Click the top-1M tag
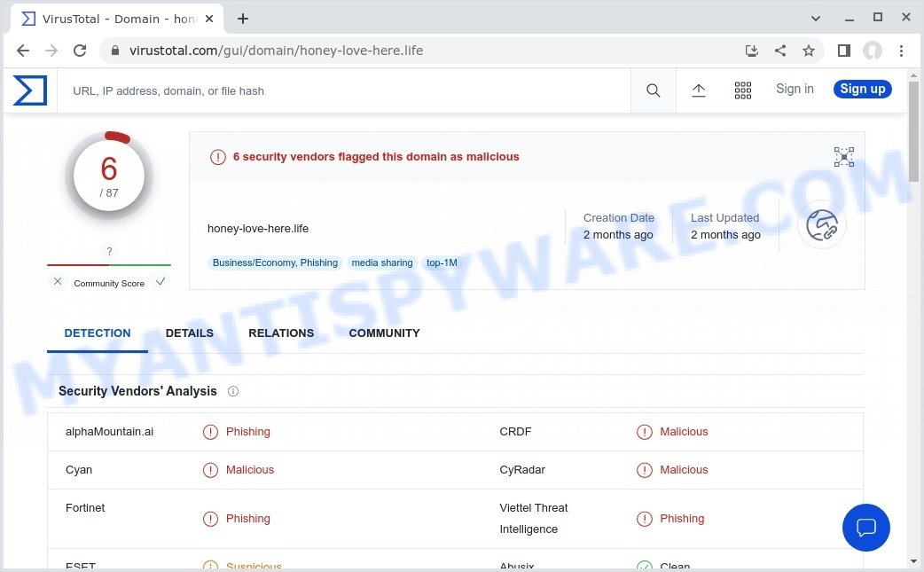The image size is (924, 572). [442, 262]
